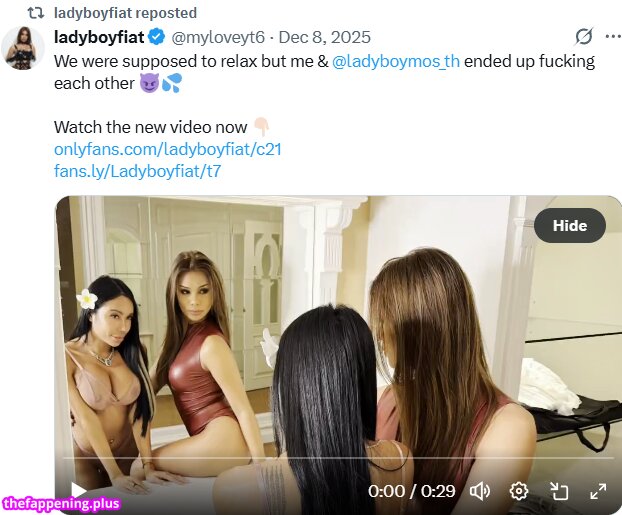
Task: Switch video to picture-in-picture mode
Action: tap(559, 492)
